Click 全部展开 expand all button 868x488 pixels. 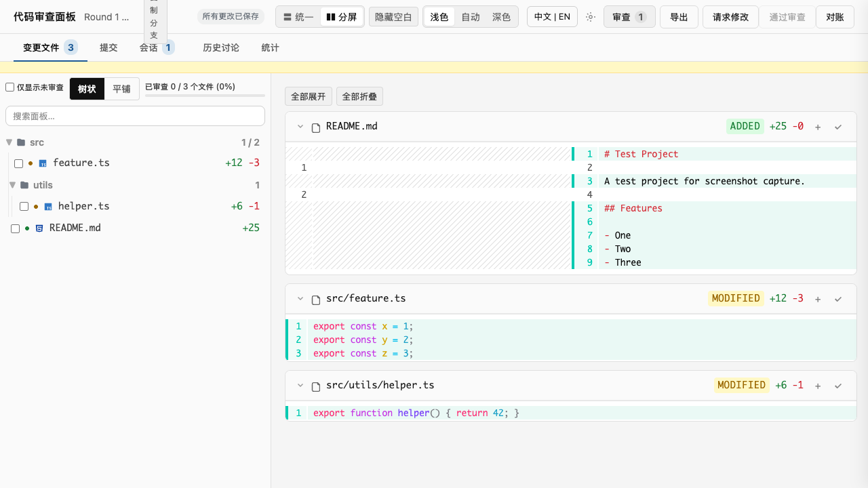[309, 96]
